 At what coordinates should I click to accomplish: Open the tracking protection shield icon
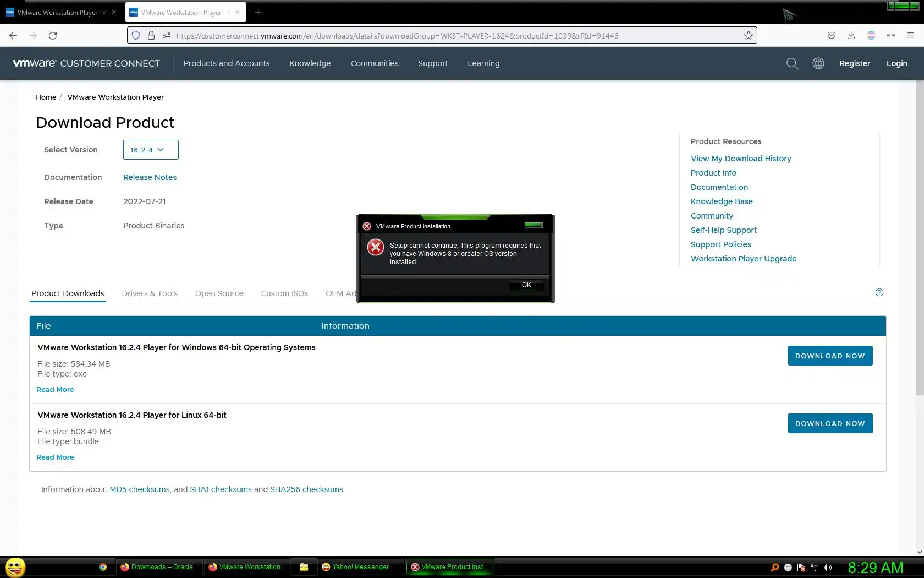[x=136, y=36]
